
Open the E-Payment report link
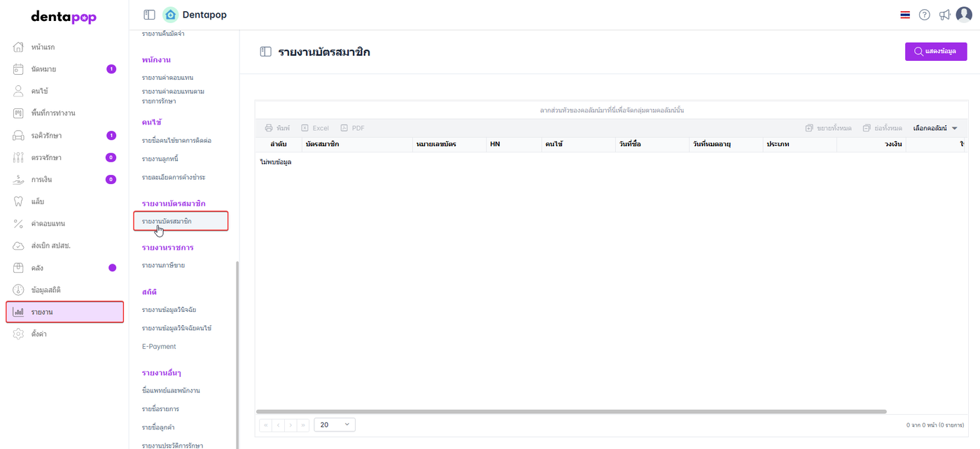pyautogui.click(x=159, y=346)
